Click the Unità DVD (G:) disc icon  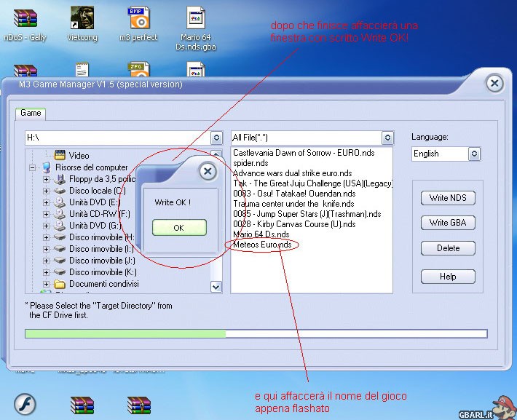(x=60, y=225)
